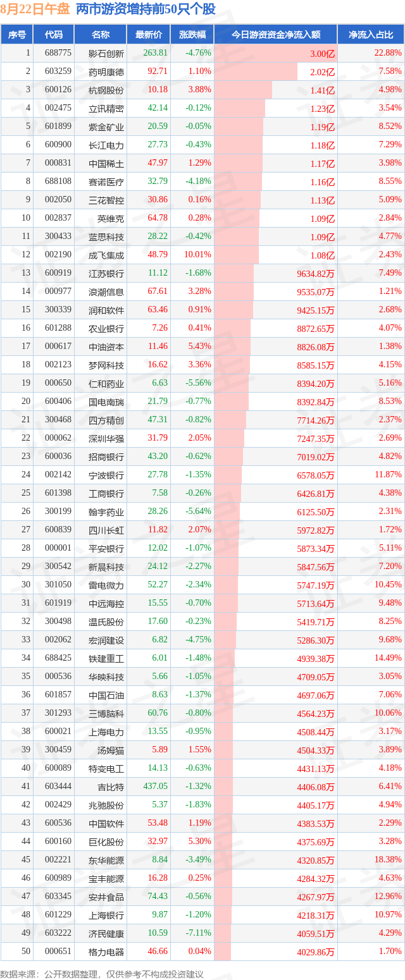Click stock code 600900
Screen dimensions: 405x980
[58, 145]
